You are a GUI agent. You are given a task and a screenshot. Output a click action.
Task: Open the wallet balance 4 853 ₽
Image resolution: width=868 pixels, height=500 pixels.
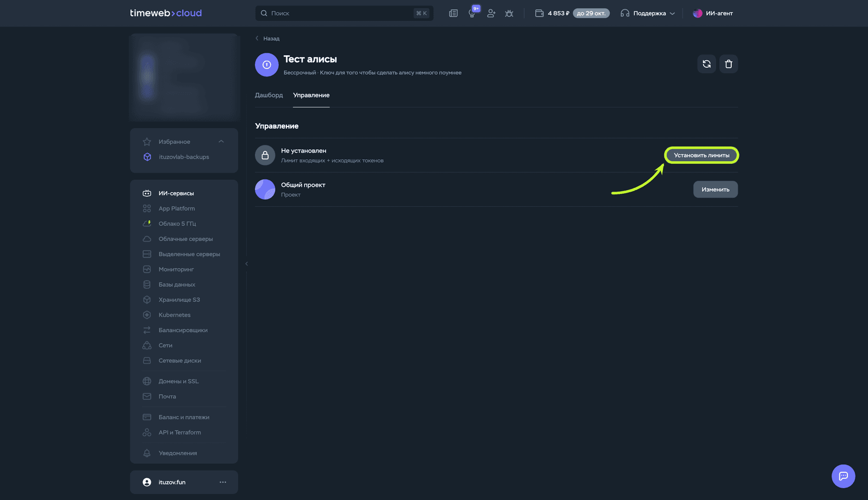point(552,13)
